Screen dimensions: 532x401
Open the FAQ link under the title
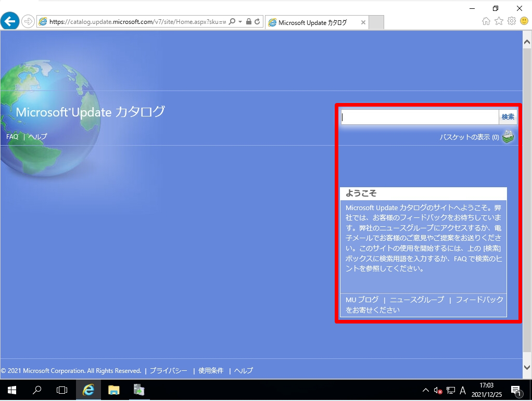tap(12, 137)
